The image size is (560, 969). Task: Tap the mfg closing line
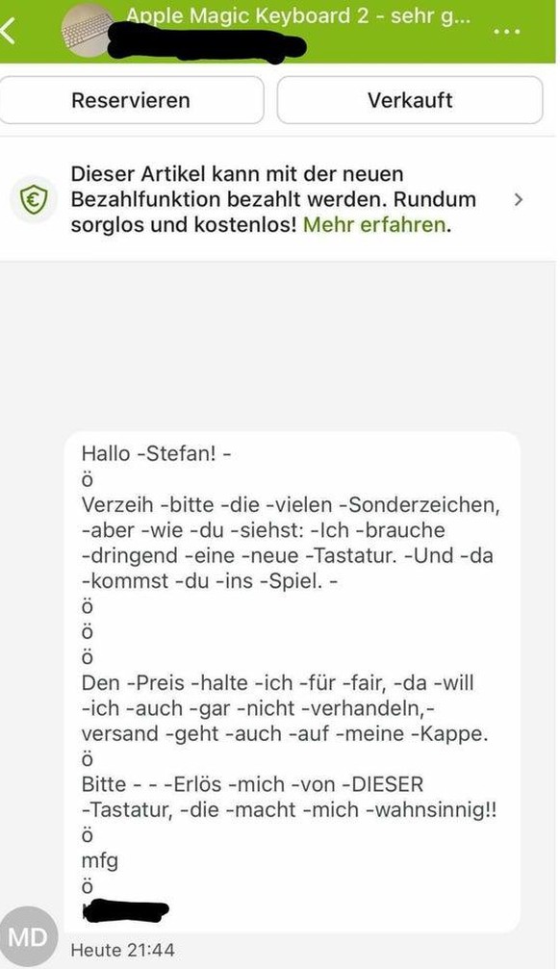tap(99, 861)
